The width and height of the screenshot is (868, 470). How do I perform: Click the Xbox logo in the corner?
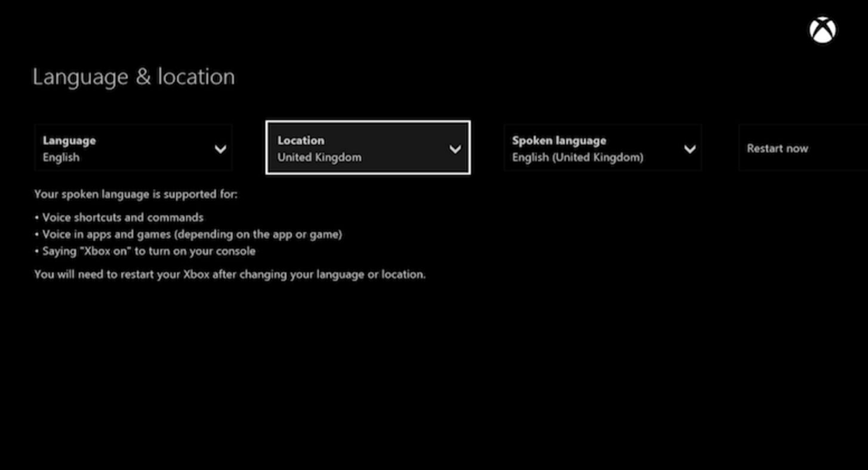[x=823, y=29]
